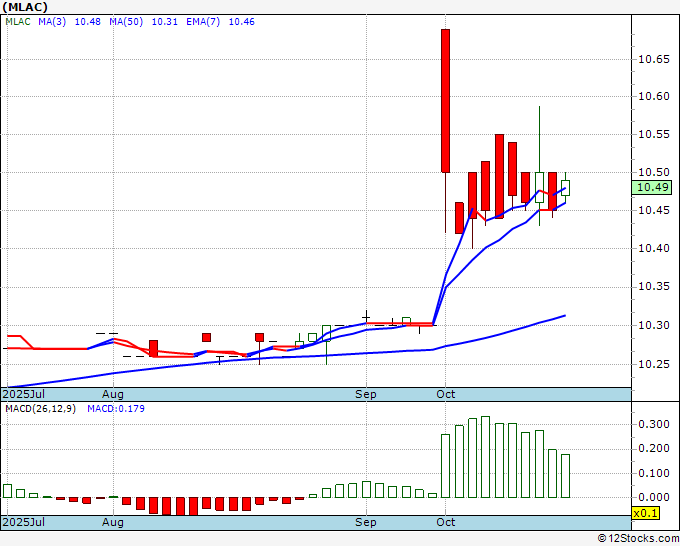Click the 10.55 price axis label
The image size is (680, 546).
point(654,134)
